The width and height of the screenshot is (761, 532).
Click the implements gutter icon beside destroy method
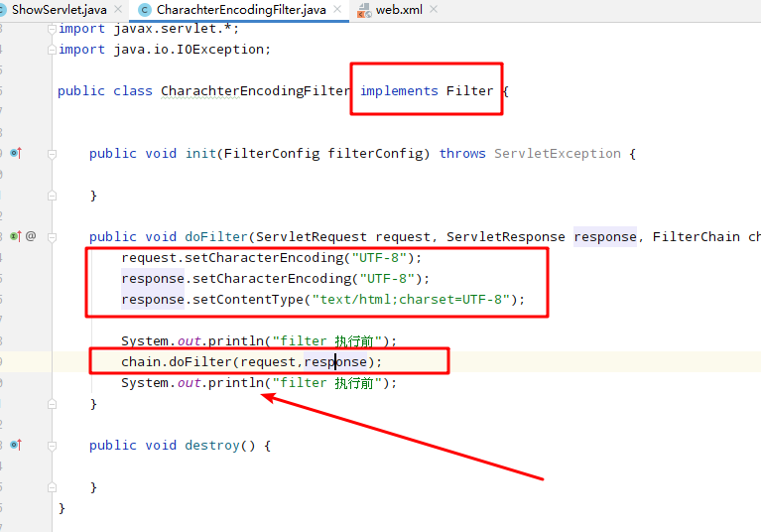click(16, 445)
